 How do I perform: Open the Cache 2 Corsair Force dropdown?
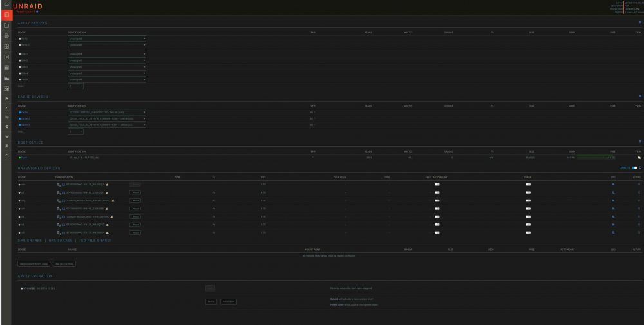pos(107,118)
